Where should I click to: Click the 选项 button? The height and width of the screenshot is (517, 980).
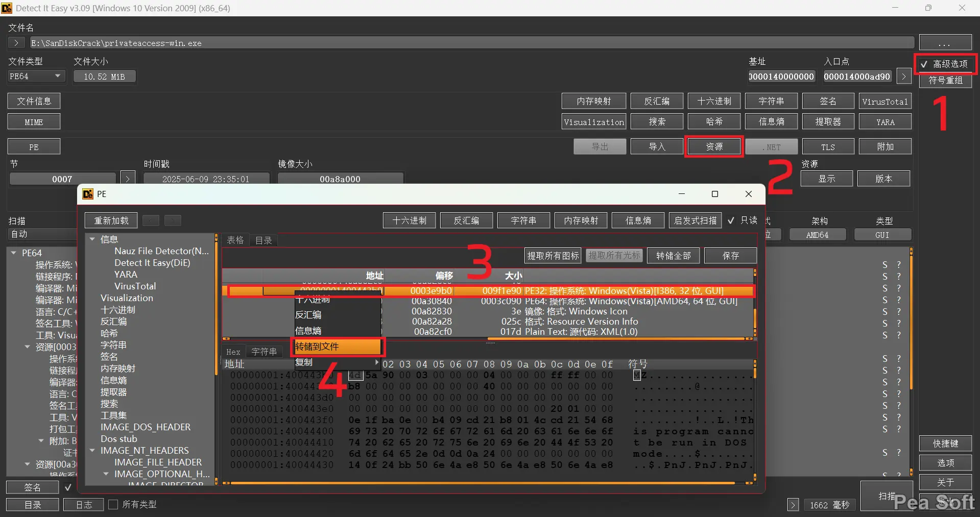coord(945,463)
